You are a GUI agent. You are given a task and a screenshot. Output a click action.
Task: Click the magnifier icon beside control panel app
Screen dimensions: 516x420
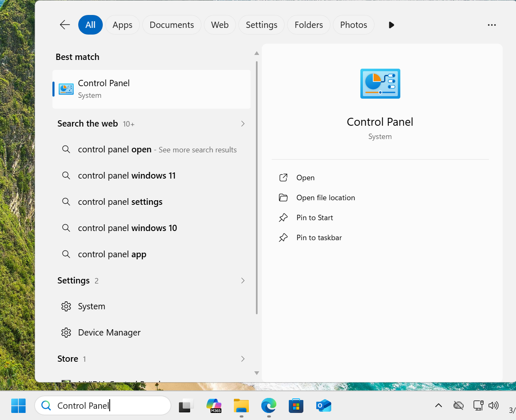66,254
